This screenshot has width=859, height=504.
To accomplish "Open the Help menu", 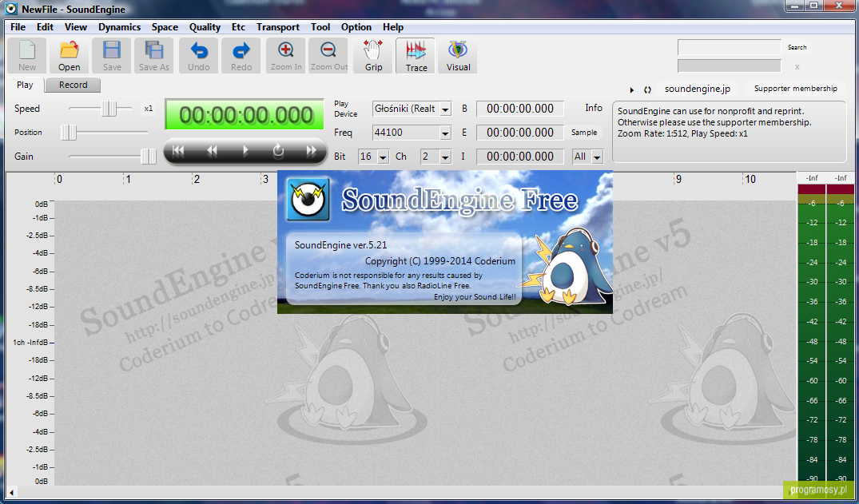I will coord(393,27).
